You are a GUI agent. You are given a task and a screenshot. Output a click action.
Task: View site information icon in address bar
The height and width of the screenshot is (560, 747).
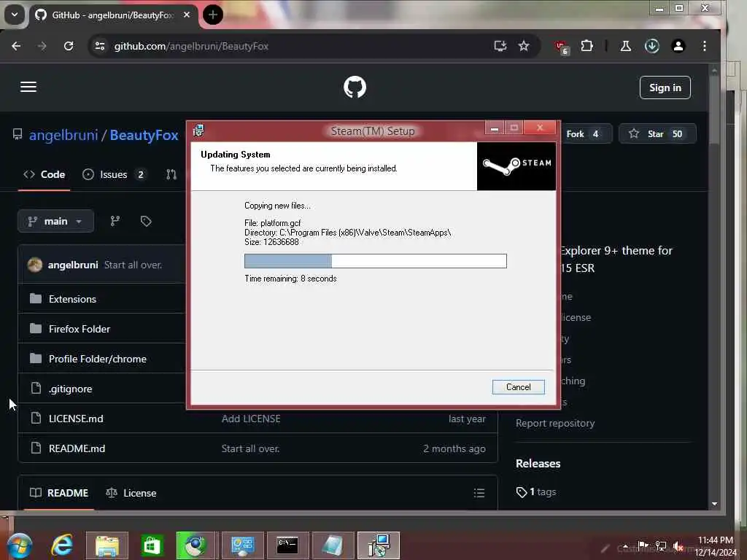pos(99,46)
